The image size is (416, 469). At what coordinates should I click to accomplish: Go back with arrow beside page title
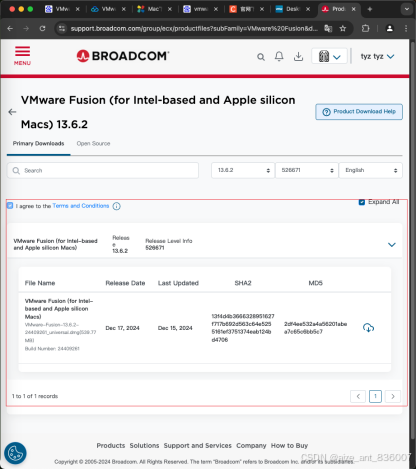12,112
